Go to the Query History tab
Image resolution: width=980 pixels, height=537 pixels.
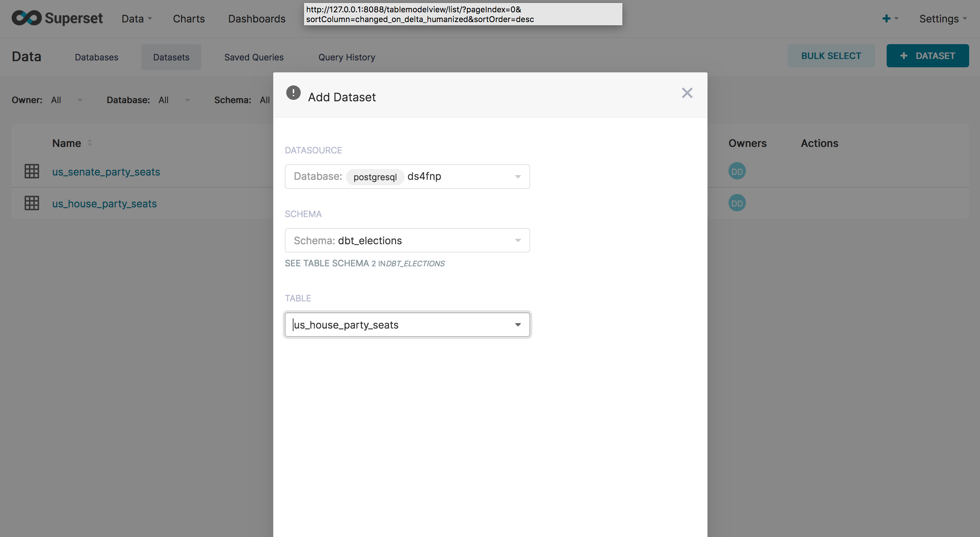346,57
